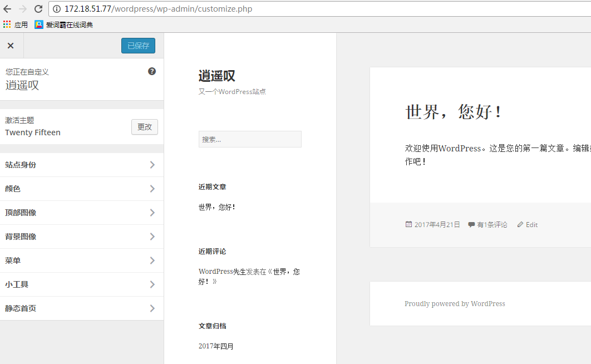This screenshot has width=591, height=364.
Task: Open the Edit post link
Action: [531, 225]
